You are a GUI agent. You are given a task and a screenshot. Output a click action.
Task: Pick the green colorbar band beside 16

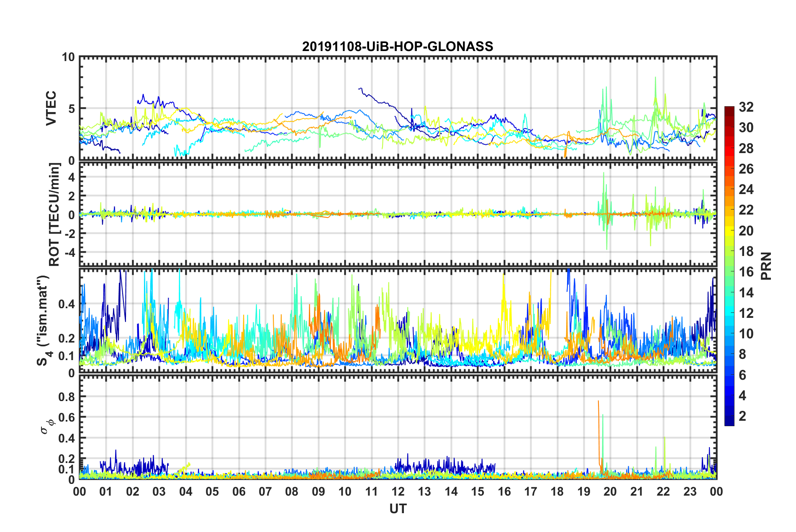pos(729,271)
